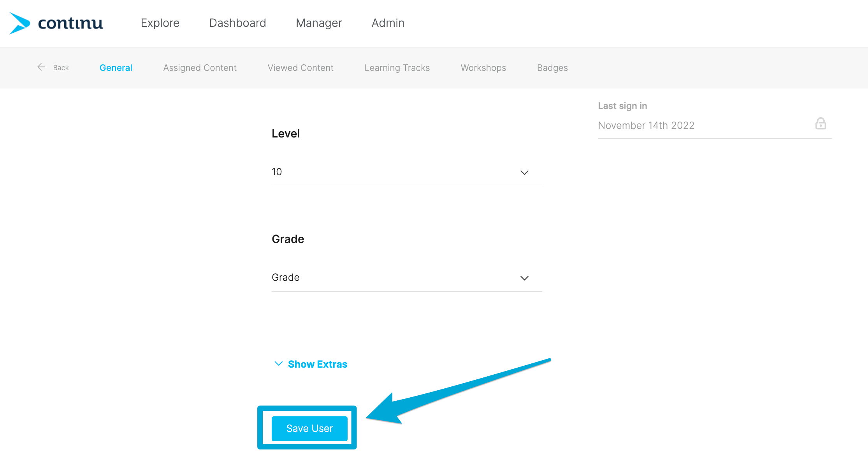Click the Last sign in label

pos(622,106)
